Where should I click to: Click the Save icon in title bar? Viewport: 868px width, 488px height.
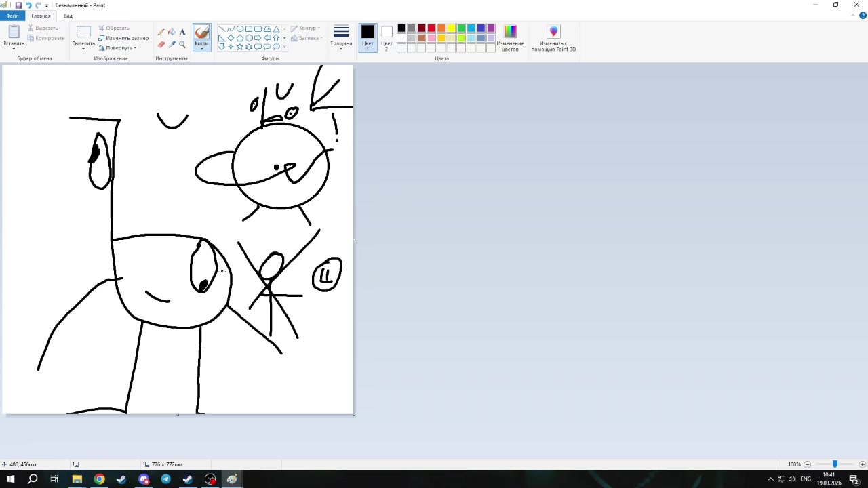click(x=18, y=5)
